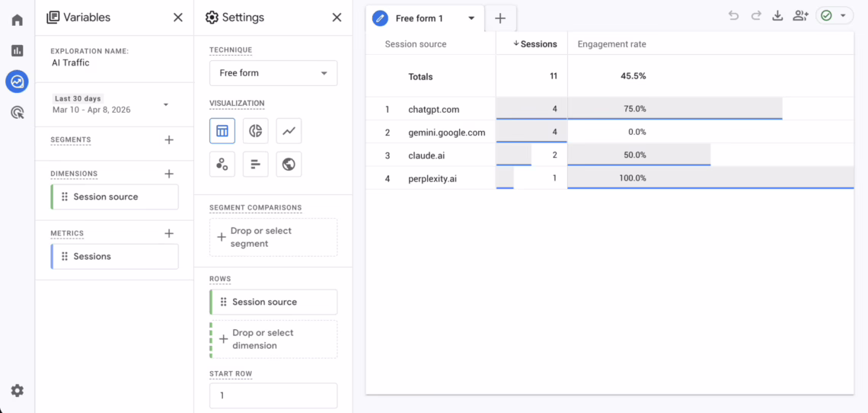Click the Settings panel title
Screen dimensions: 868x413
pyautogui.click(x=243, y=18)
